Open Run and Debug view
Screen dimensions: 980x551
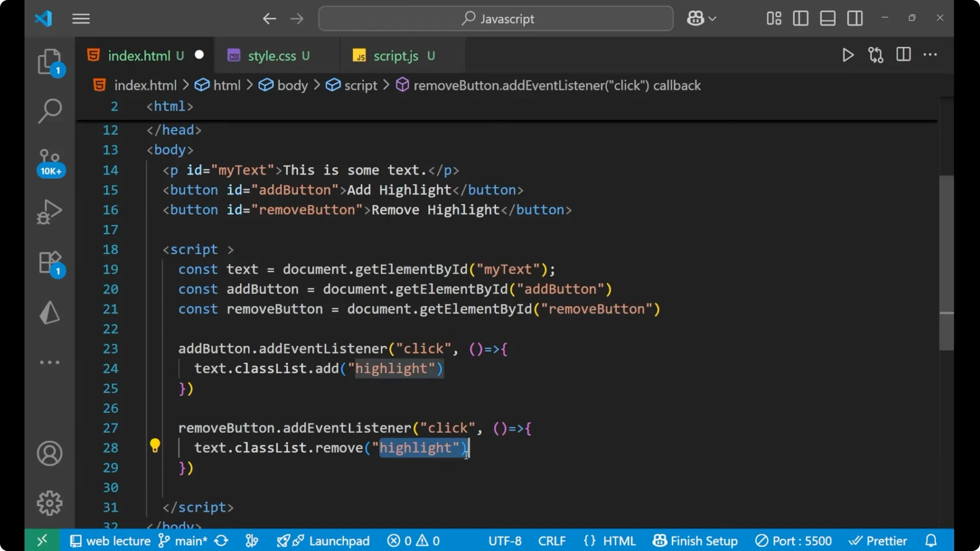pyautogui.click(x=50, y=211)
